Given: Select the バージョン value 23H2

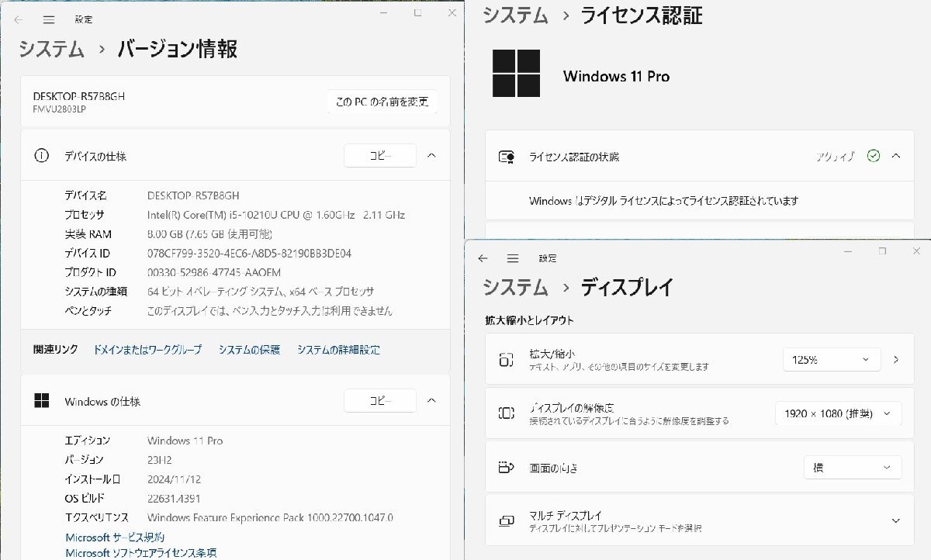Looking at the screenshot, I should point(159,459).
